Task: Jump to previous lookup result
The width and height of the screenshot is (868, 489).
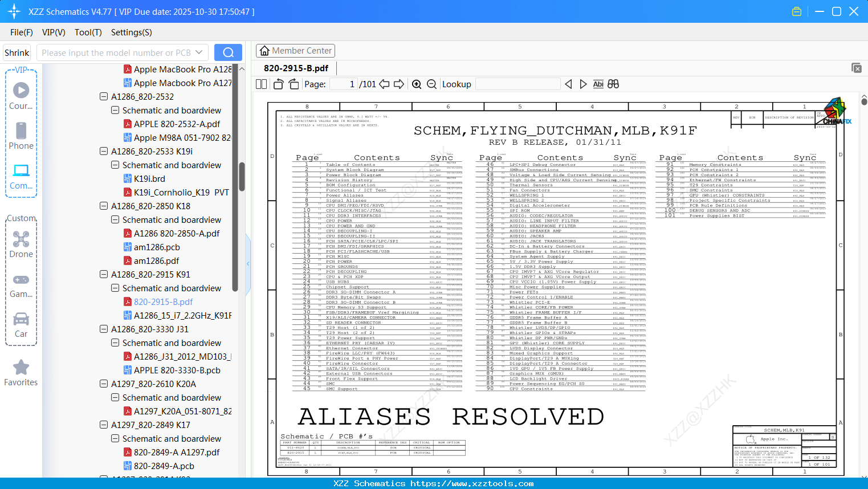Action: point(568,84)
